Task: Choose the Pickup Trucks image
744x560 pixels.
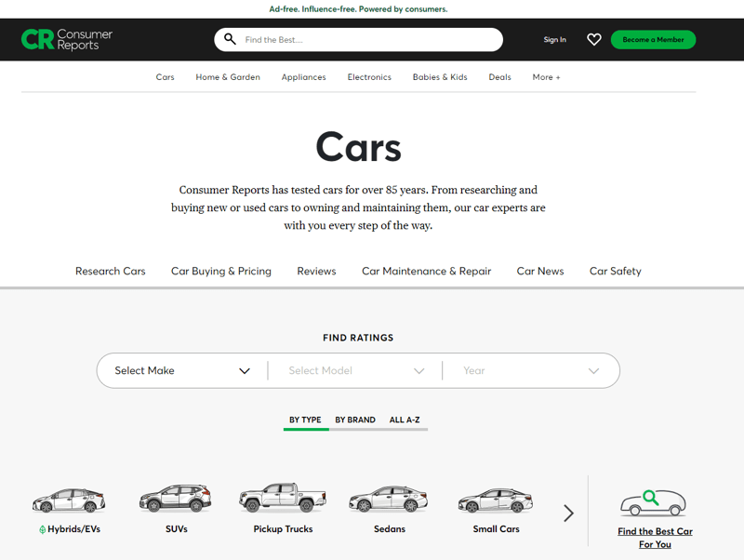Action: point(283,498)
